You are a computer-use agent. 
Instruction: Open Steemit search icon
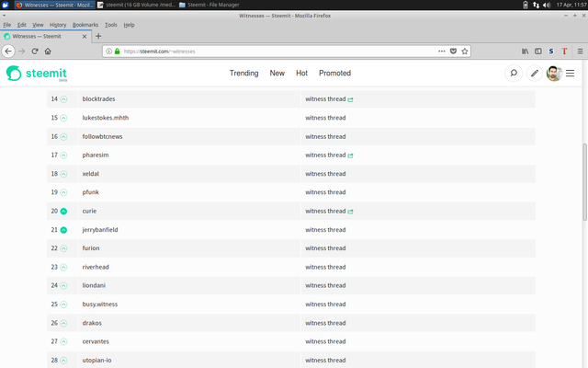point(514,73)
